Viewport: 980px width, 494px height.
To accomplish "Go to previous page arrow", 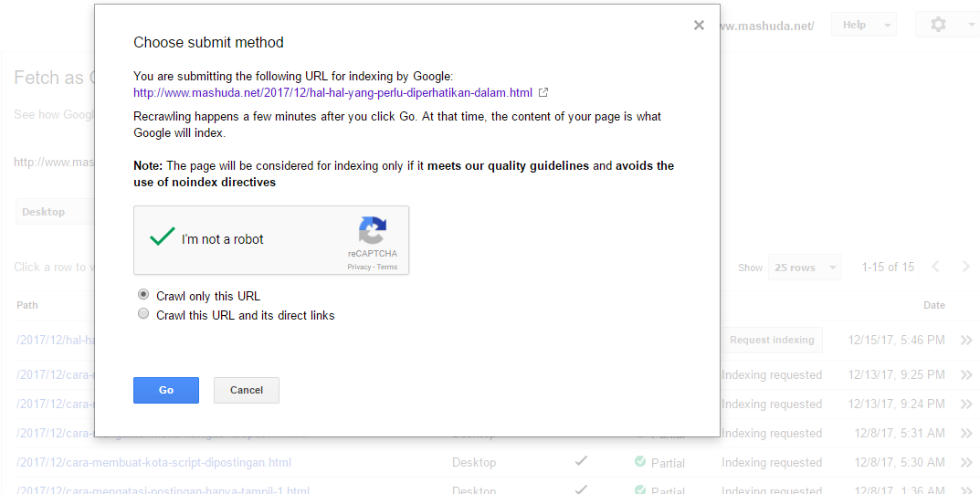I will pos(935,267).
